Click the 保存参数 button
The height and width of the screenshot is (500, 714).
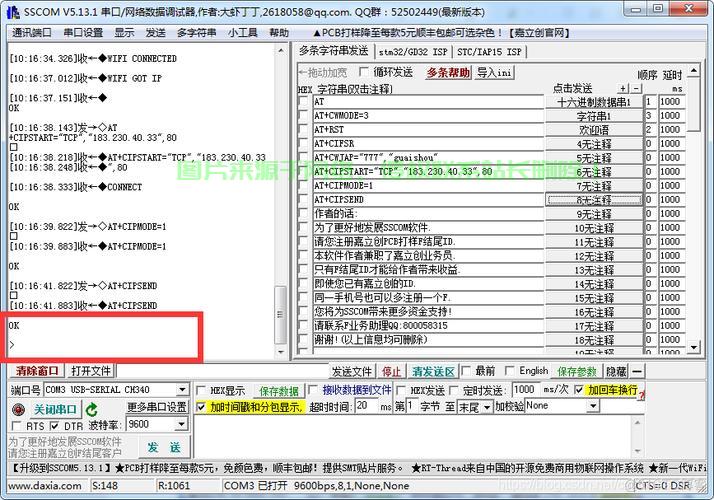click(x=576, y=372)
